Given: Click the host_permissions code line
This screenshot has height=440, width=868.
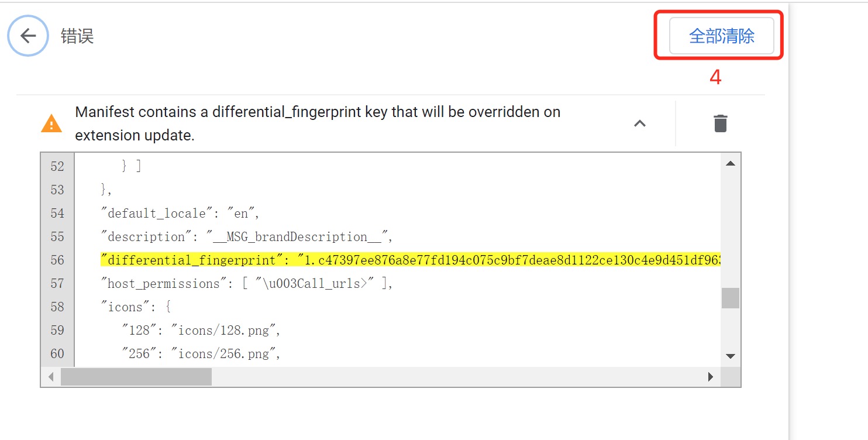Looking at the screenshot, I should 247,283.
